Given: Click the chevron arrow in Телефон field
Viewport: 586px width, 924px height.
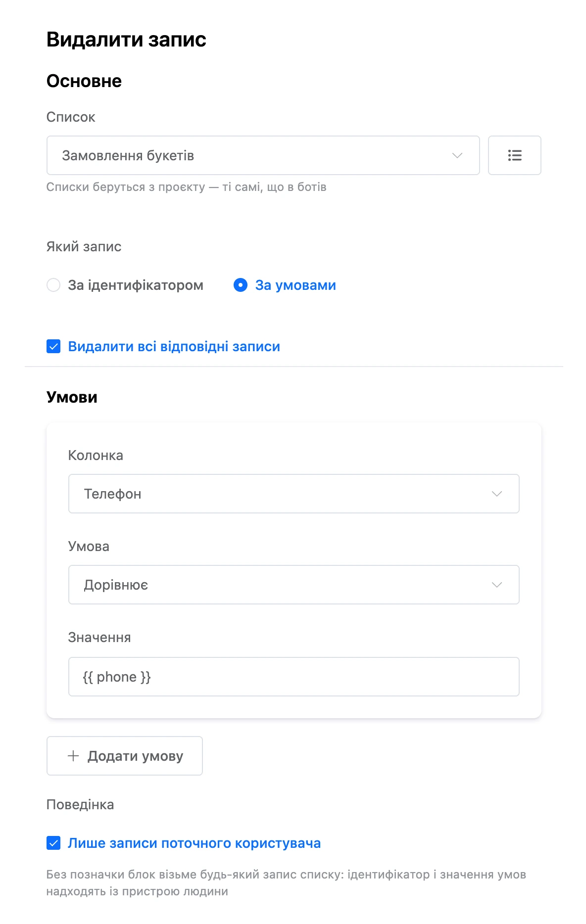Looking at the screenshot, I should tap(497, 494).
